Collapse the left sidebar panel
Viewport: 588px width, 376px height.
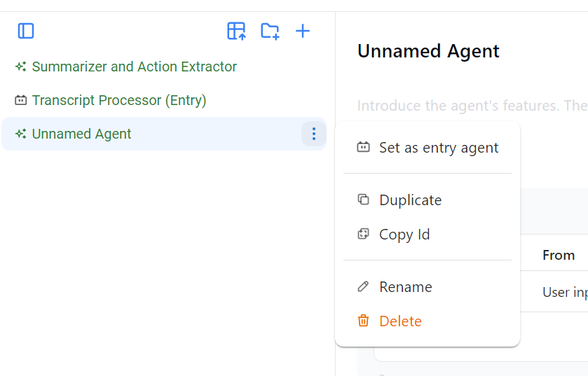[26, 31]
